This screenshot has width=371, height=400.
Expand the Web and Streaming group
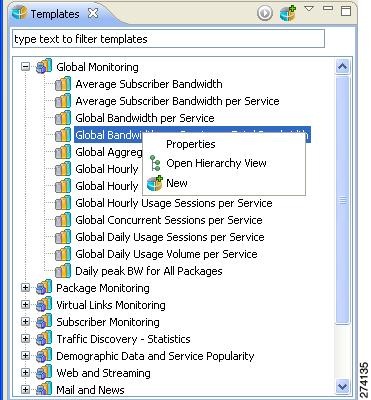25,373
